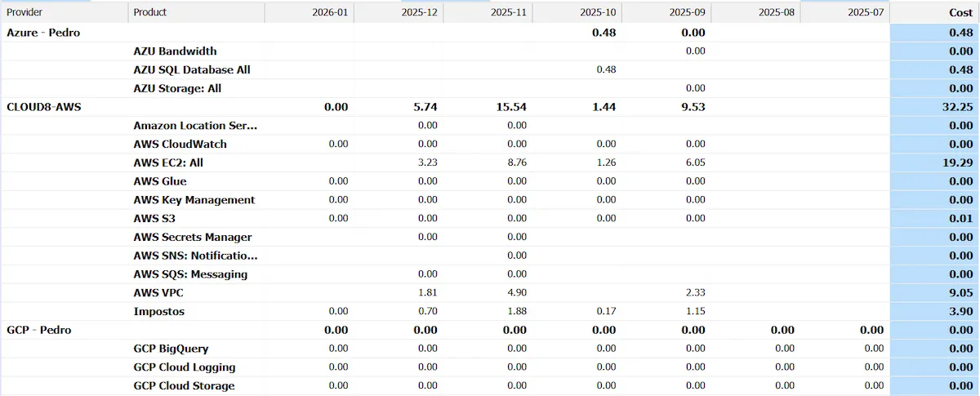This screenshot has width=980, height=396.
Task: Click the 2025-09 column header
Action: (666, 12)
